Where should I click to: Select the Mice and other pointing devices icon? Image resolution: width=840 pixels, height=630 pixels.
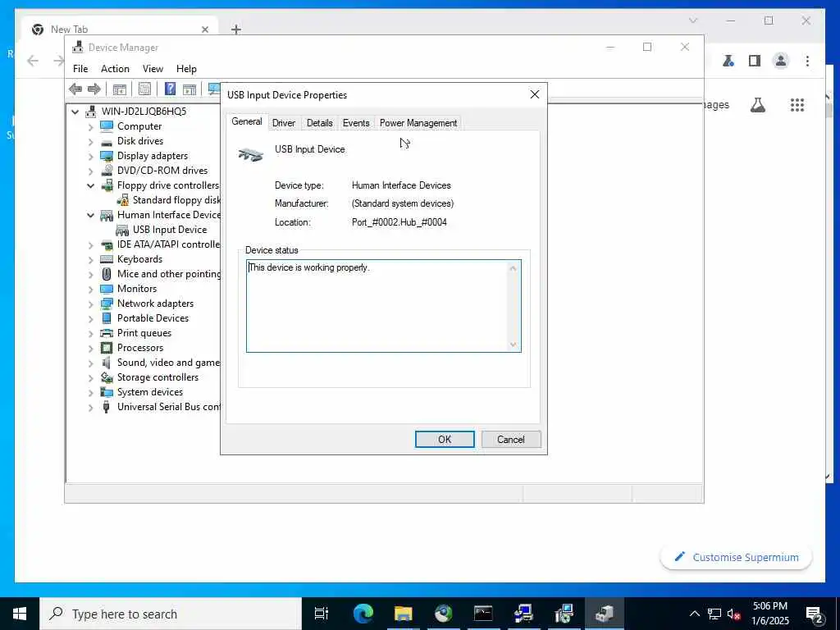[107, 274]
